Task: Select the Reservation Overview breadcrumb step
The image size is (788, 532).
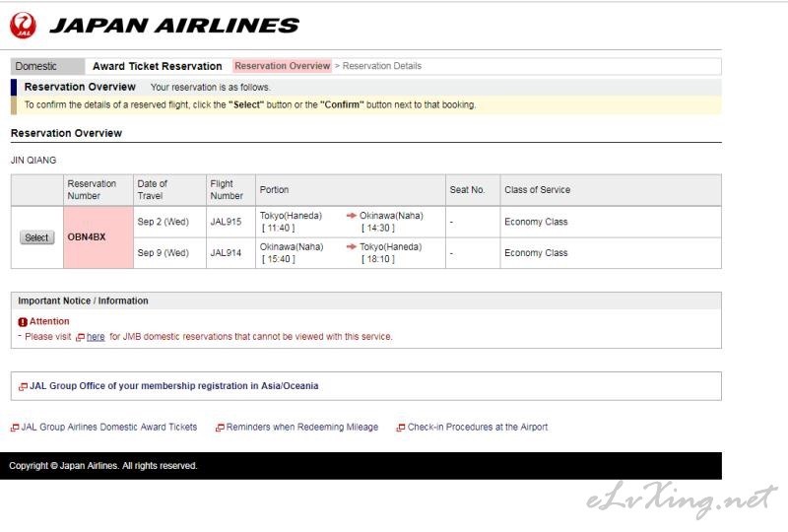Action: coord(282,66)
